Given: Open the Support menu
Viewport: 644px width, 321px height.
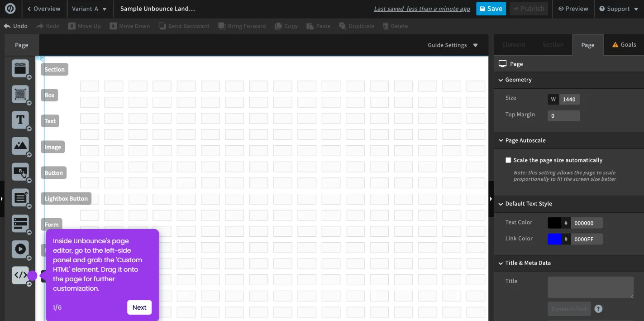Looking at the screenshot, I should [x=619, y=9].
